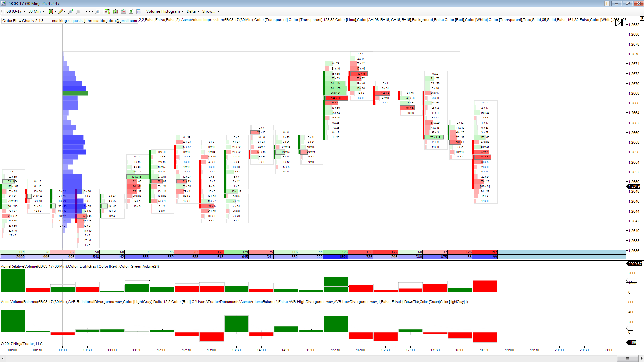Select the crosshair cursor icon

click(88, 11)
